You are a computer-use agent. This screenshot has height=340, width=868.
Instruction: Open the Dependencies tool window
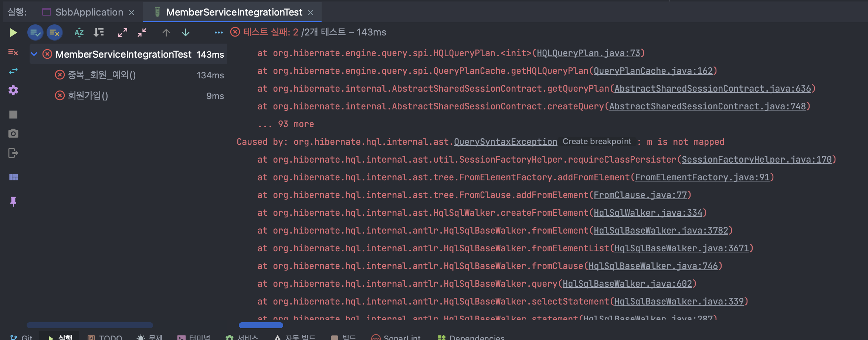471,337
